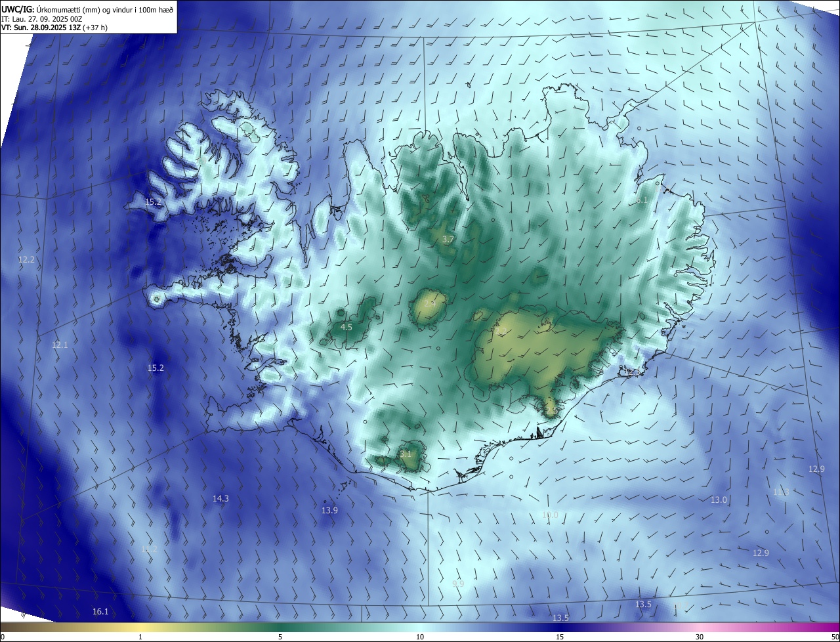840x642 pixels.
Task: Click the "UWC/IG:" source label
Action: [16, 9]
